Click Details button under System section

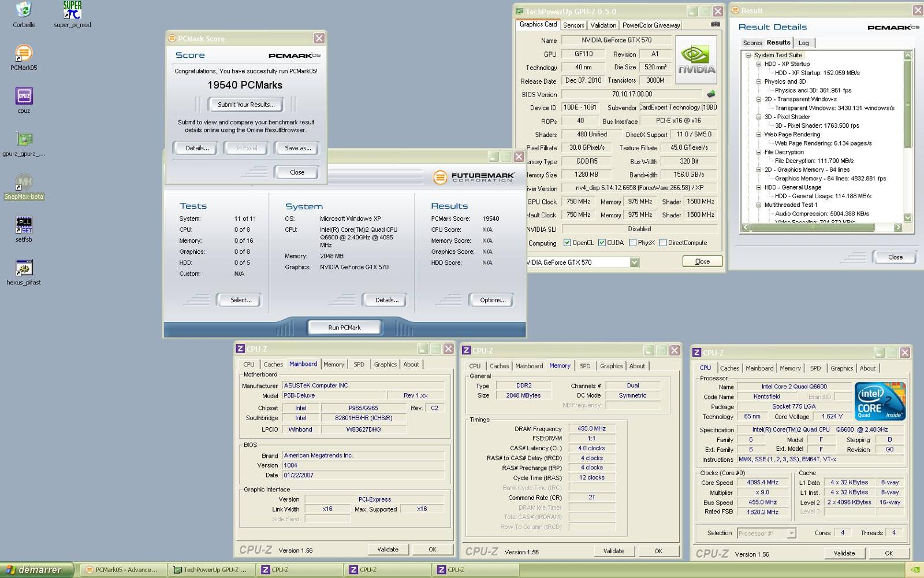pos(386,300)
